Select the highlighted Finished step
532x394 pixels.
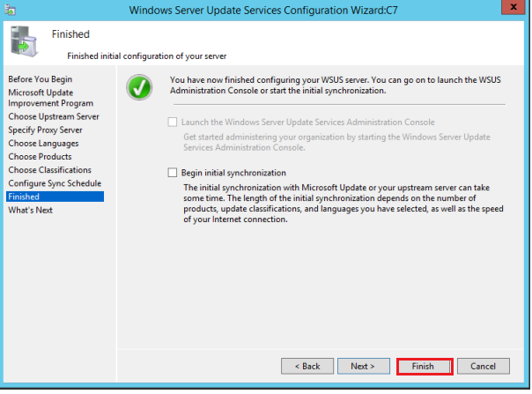pos(55,197)
